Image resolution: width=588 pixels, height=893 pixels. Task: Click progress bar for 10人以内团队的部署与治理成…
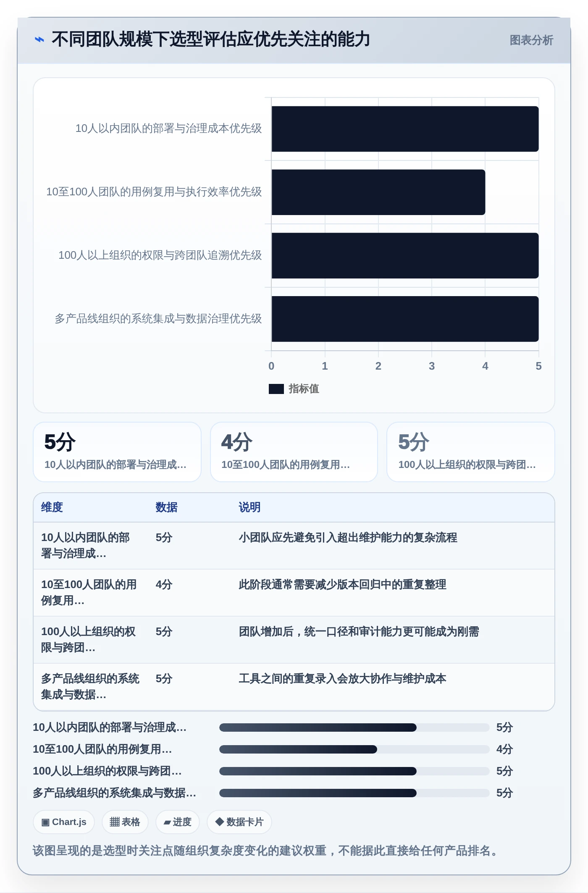click(x=354, y=728)
